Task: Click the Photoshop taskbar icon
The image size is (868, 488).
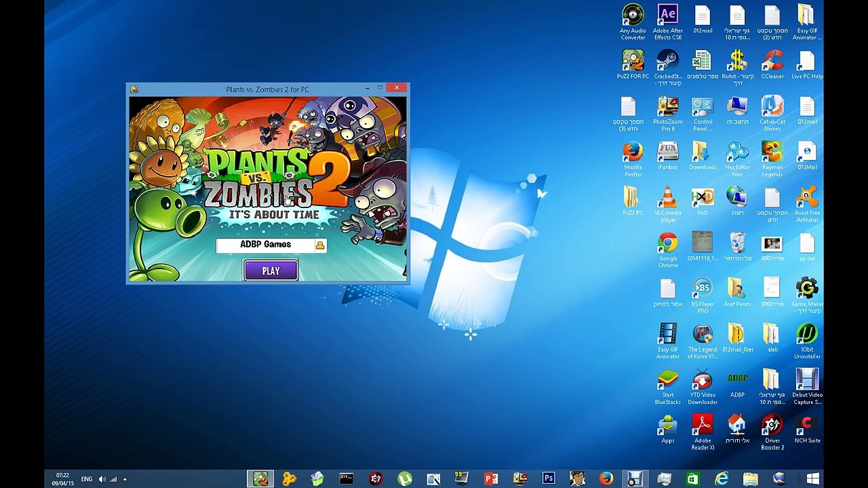Action: tap(549, 479)
